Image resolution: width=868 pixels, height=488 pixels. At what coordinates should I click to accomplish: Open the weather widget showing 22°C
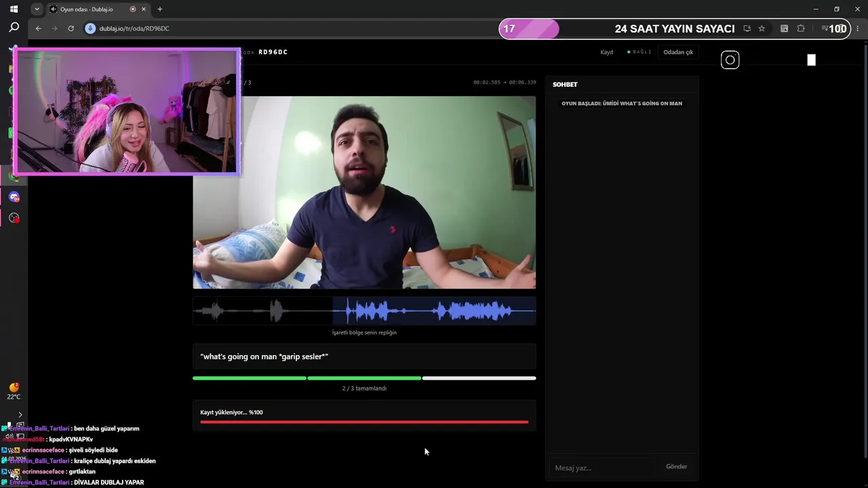point(14,390)
